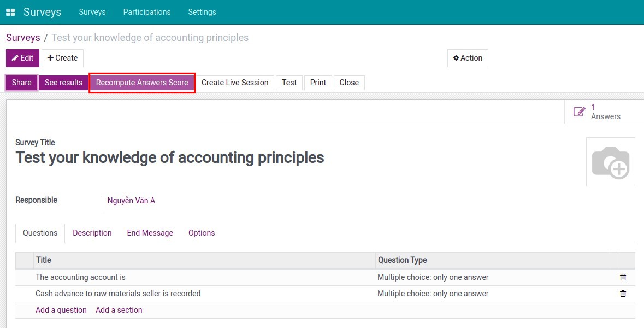Print the survey
This screenshot has height=328, width=644.
318,83
